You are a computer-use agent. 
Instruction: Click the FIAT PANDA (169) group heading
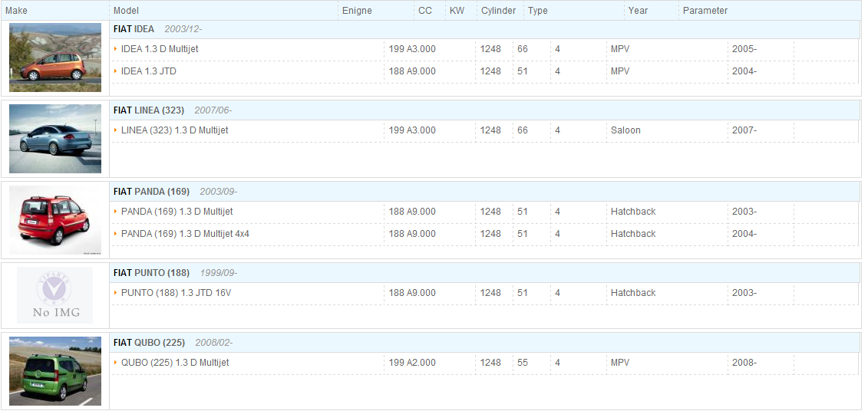point(151,192)
